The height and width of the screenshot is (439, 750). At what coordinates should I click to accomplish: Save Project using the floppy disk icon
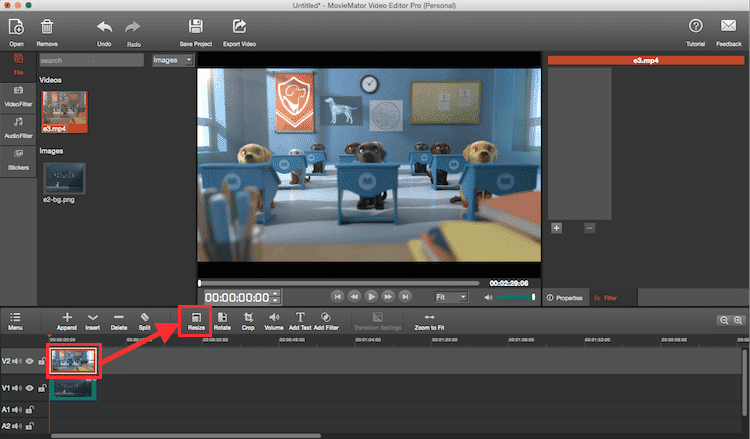pos(196,26)
